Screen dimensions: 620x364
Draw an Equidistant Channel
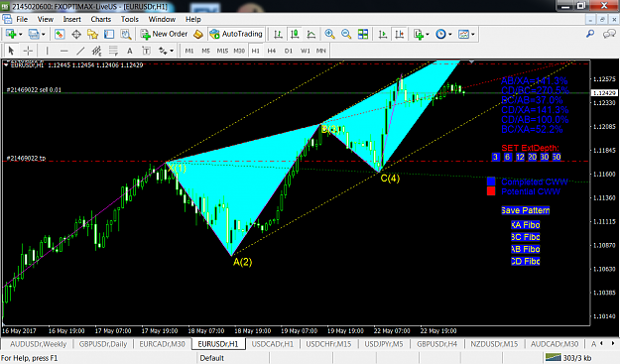97,51
